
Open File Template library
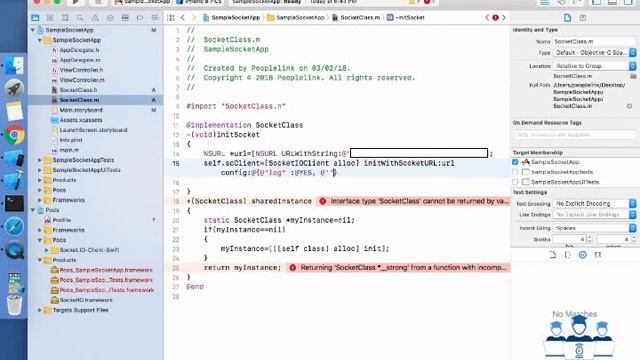pyautogui.click(x=553, y=255)
